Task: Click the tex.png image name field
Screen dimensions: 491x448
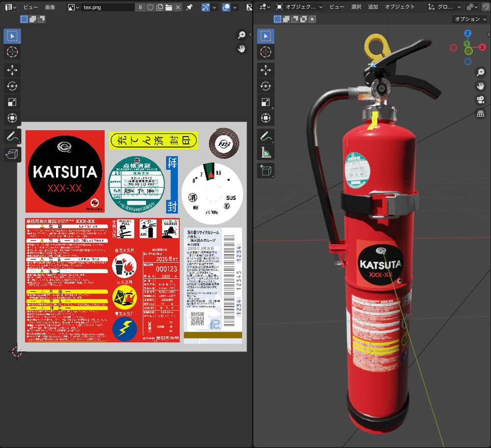Action: pos(109,7)
